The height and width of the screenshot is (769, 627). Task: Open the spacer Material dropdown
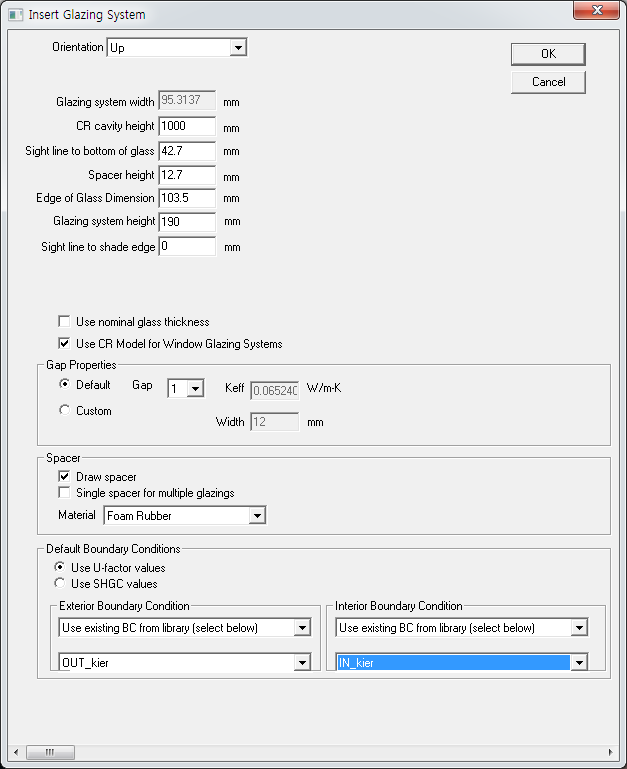(x=257, y=516)
